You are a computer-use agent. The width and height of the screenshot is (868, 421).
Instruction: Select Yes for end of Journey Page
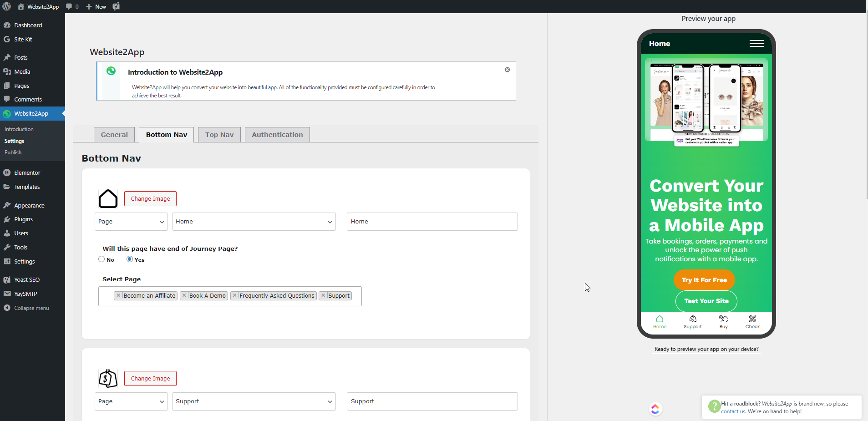pos(130,259)
